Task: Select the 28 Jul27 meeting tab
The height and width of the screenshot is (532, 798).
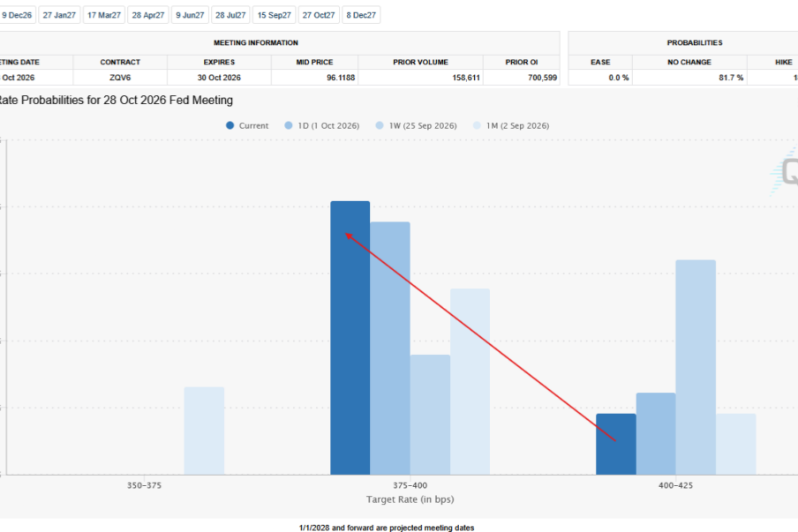Action: click(x=230, y=15)
